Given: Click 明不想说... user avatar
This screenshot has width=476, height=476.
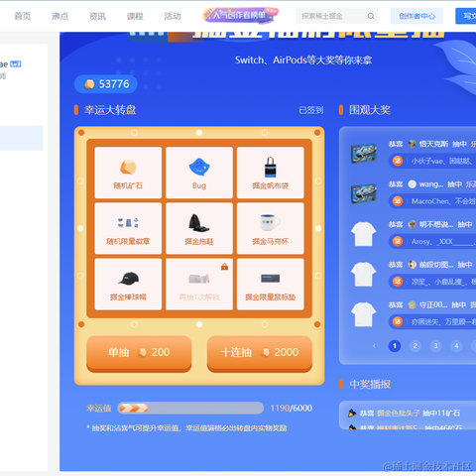Looking at the screenshot, I should click(x=412, y=224).
